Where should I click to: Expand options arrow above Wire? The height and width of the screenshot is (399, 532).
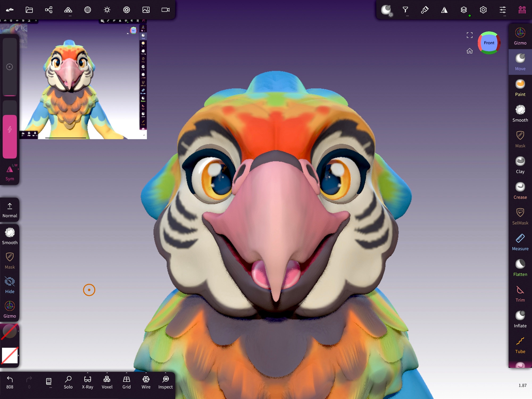pyautogui.click(x=146, y=373)
